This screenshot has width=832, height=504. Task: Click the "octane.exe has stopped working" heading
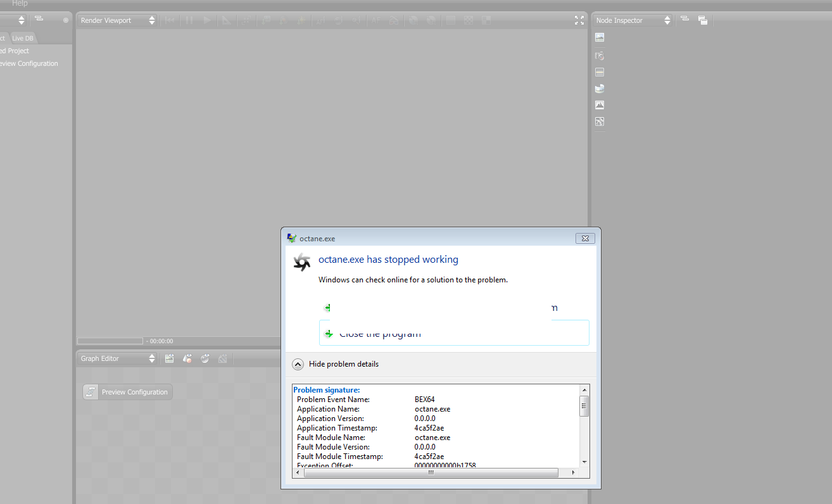(x=388, y=260)
